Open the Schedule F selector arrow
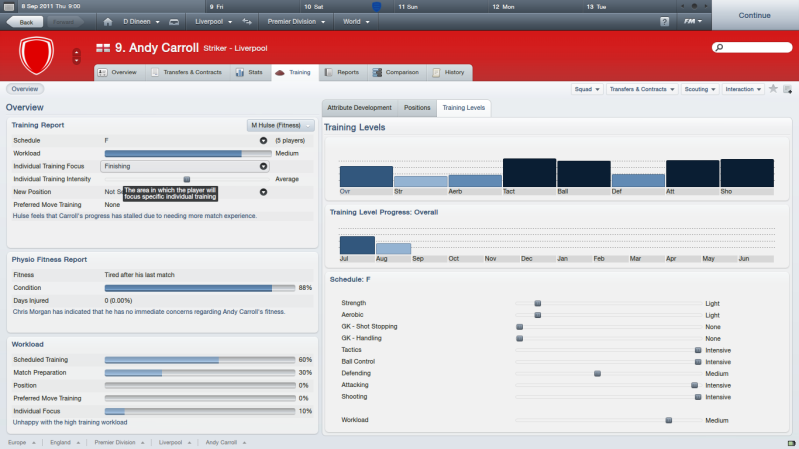The image size is (799, 449). pos(263,141)
